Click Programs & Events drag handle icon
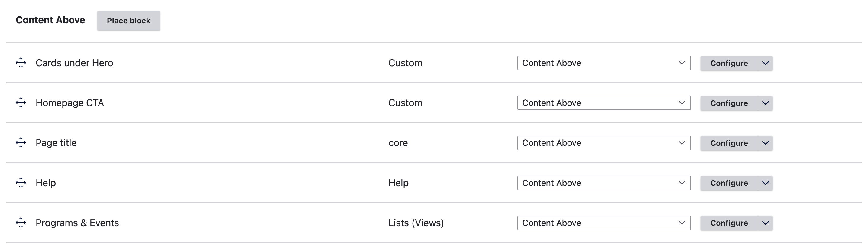 pyautogui.click(x=21, y=223)
